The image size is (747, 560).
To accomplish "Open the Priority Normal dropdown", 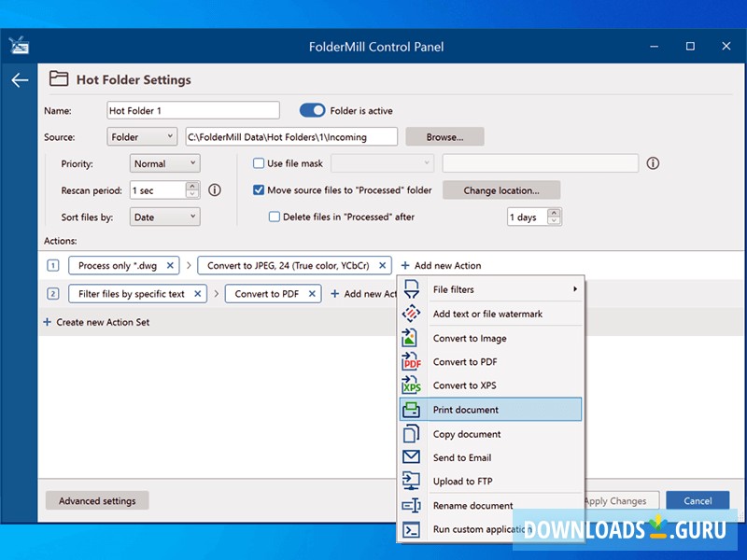I will [x=165, y=163].
